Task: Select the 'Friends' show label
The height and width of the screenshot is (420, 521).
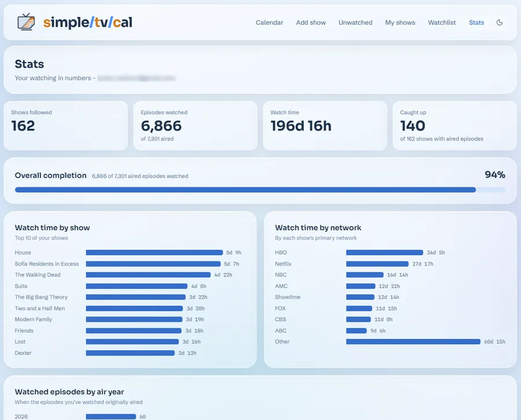Action: 24,331
